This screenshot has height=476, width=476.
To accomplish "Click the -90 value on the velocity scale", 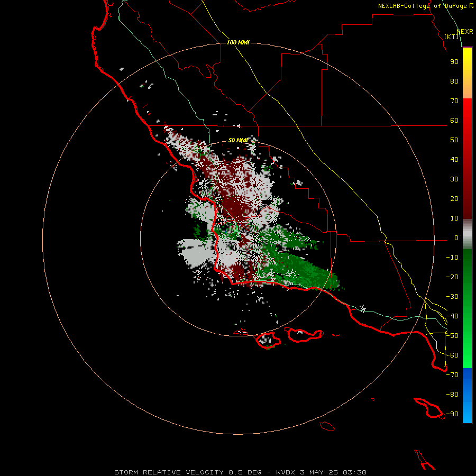I will (452, 414).
